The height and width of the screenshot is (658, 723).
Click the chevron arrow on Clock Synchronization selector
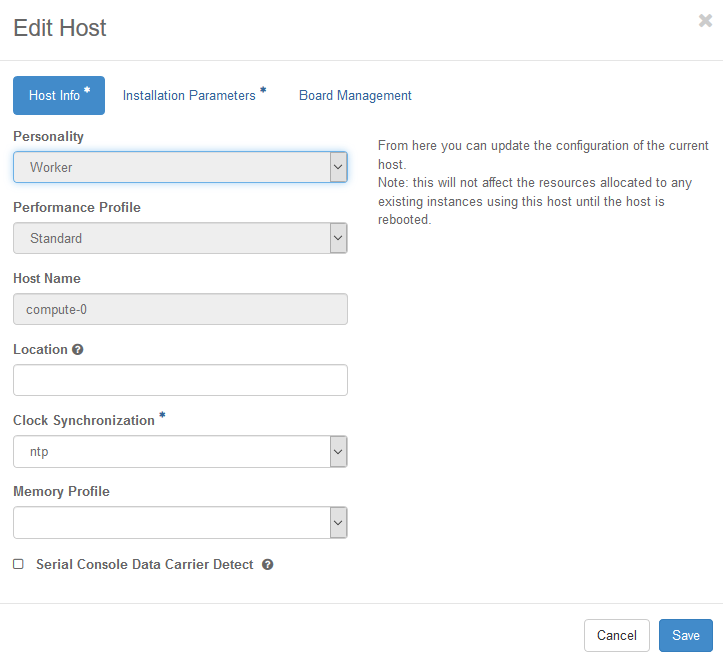point(338,451)
